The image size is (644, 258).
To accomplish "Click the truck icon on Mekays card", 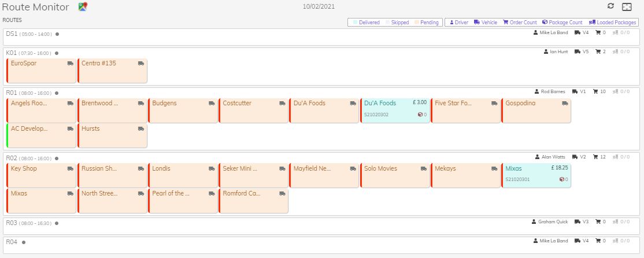I will [x=494, y=169].
